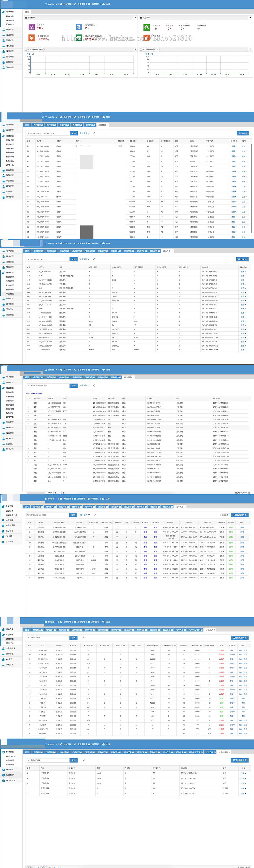Click the lock icon beside VIP管理 on 活动方案 screen
The width and height of the screenshot is (254, 868).
point(3,536)
